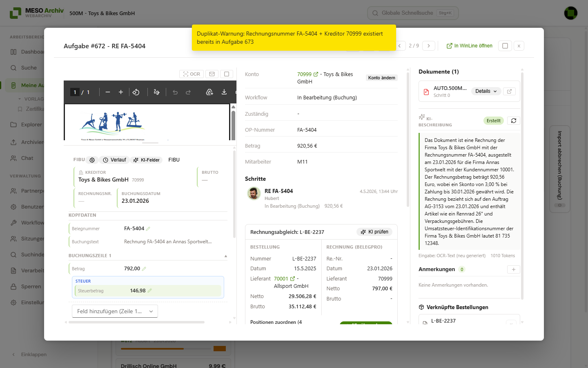Screen dimensions: 588x368
Task: Click the Anmerkungen count badge 0
Action: tap(462, 269)
